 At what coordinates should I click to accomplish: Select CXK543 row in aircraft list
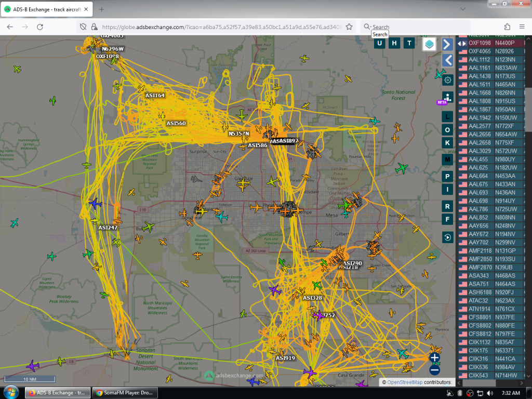click(491, 376)
